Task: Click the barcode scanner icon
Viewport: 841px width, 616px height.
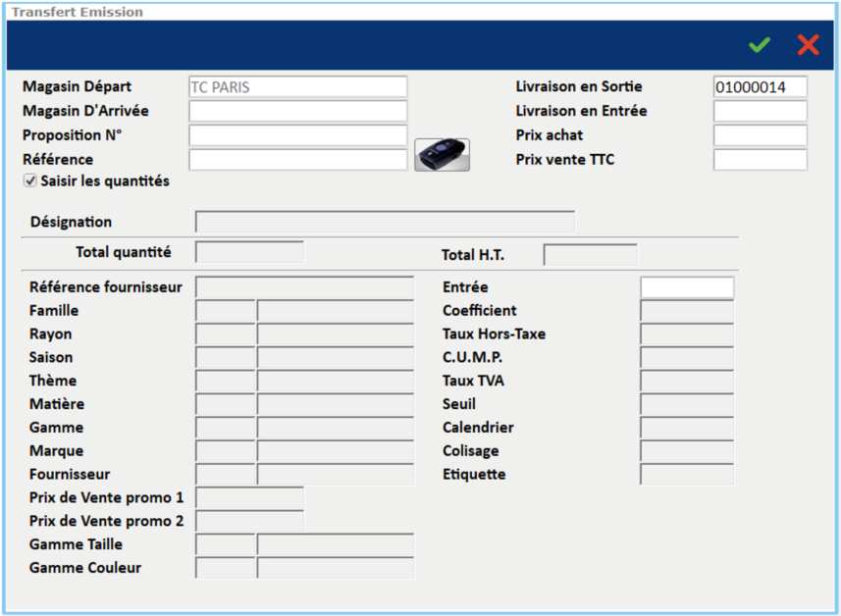Action: tap(442, 155)
